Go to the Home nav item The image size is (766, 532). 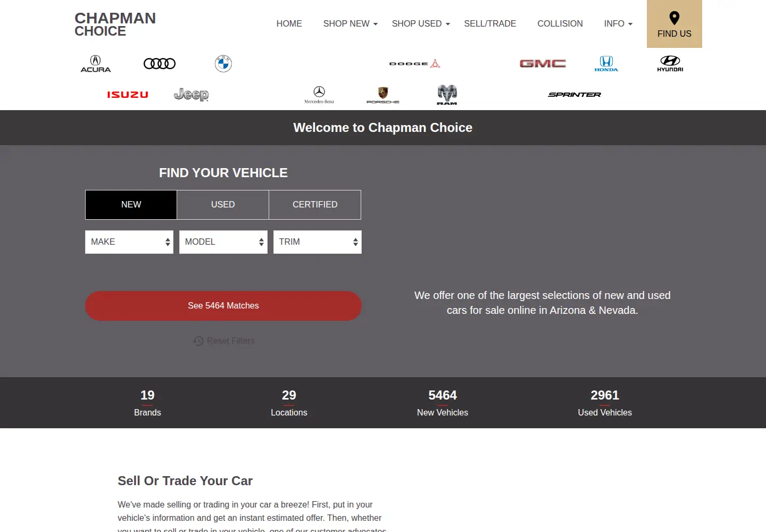pyautogui.click(x=289, y=24)
